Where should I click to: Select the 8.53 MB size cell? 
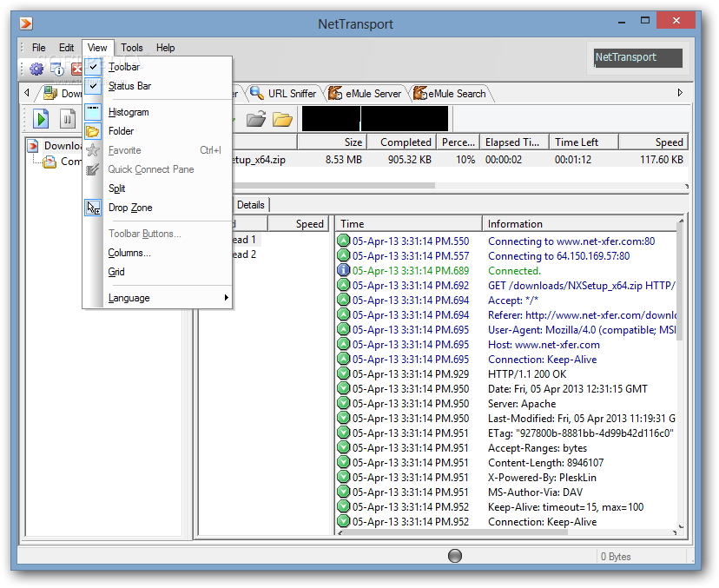pyautogui.click(x=344, y=160)
